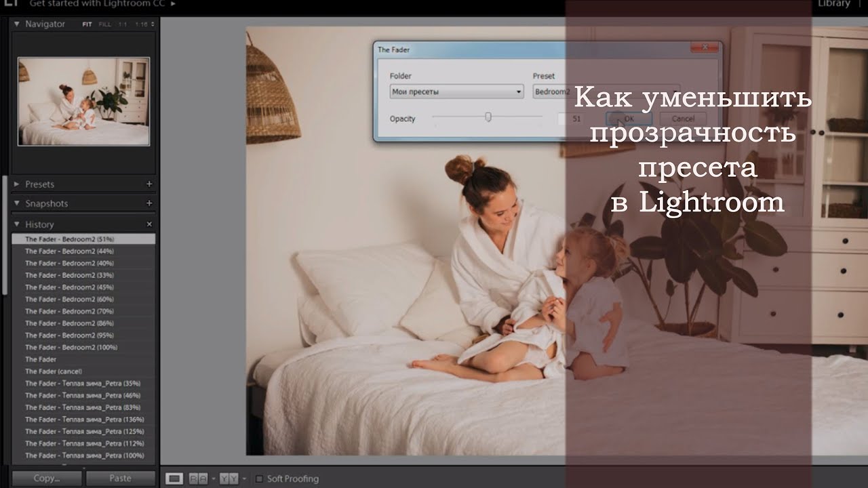Enable the Soft Proofing checkbox
This screenshot has height=488, width=868.
(259, 479)
